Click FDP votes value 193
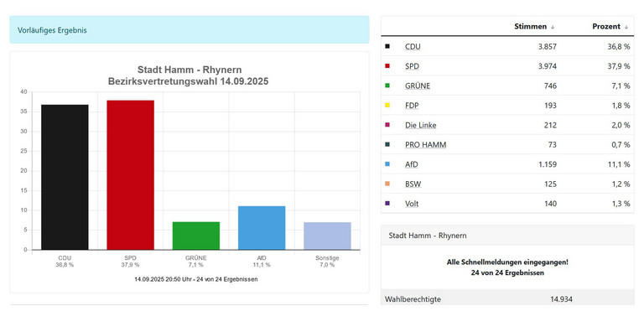Viewport: 644px width, 316px height. pyautogui.click(x=550, y=106)
